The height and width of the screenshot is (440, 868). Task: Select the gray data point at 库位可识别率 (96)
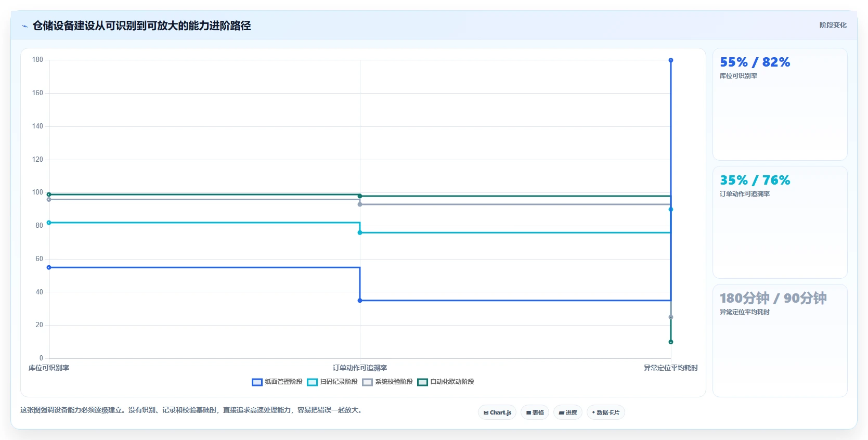coord(49,200)
